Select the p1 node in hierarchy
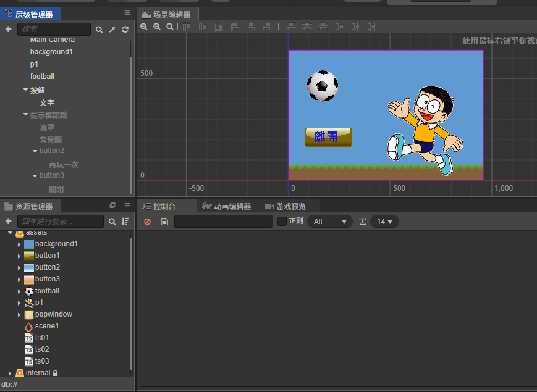This screenshot has height=392, width=537. 34,64
